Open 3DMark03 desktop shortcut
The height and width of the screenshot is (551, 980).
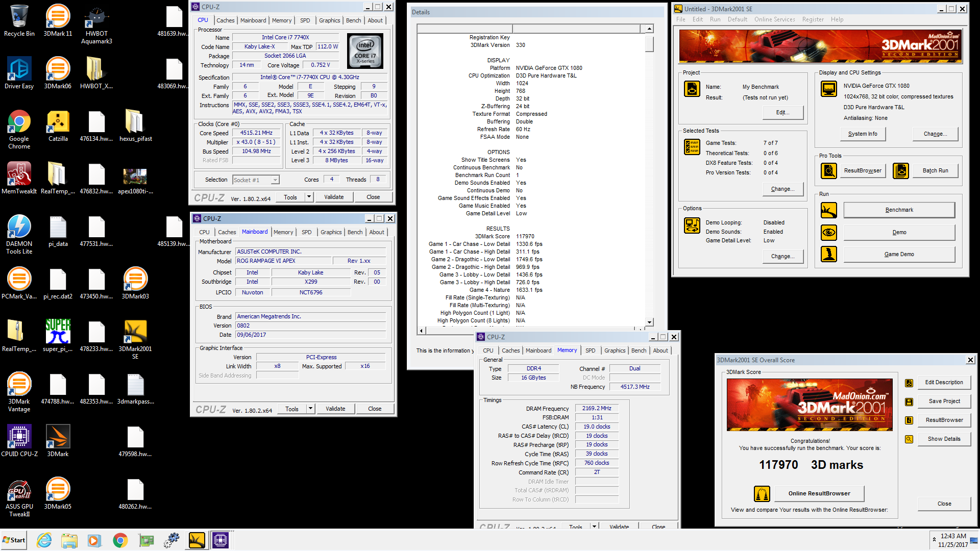click(135, 283)
